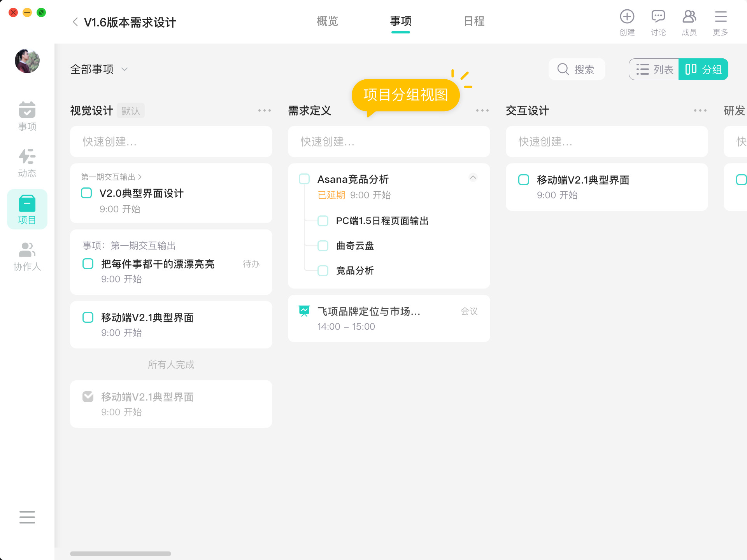Tick the 曲奇云盘 subtask checkbox
Image resolution: width=747 pixels, height=560 pixels.
(x=323, y=246)
